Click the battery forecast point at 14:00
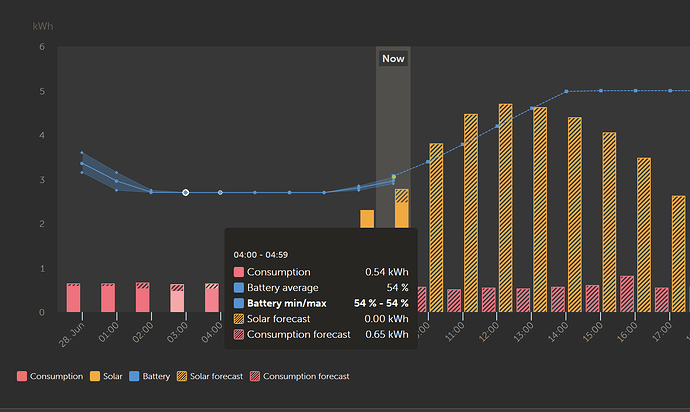The height and width of the screenshot is (412, 690). point(566,92)
